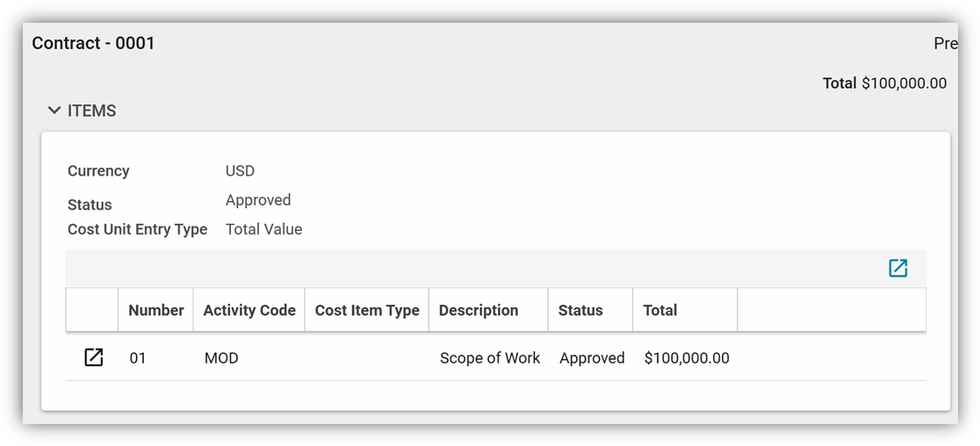Click the Contract - 0001 title
This screenshot has width=980, height=446.
click(x=93, y=43)
